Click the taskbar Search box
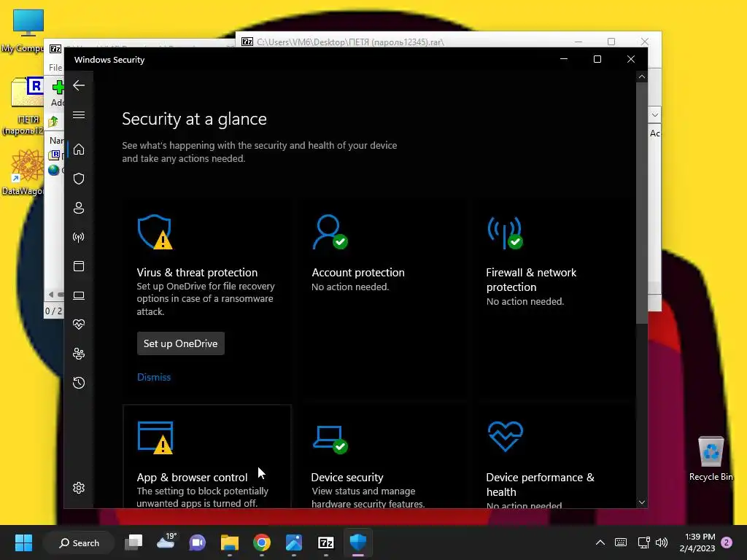Viewport: 747px width, 560px height. coord(79,542)
